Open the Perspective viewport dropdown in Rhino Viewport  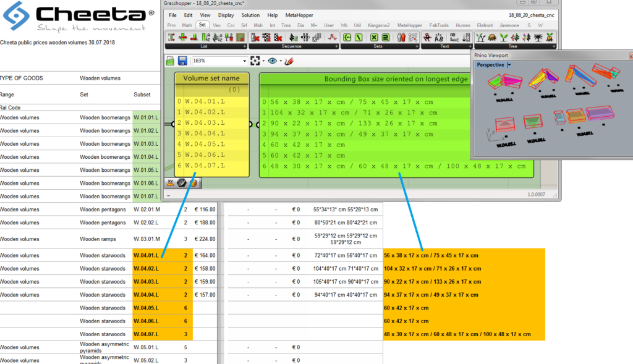(x=509, y=65)
